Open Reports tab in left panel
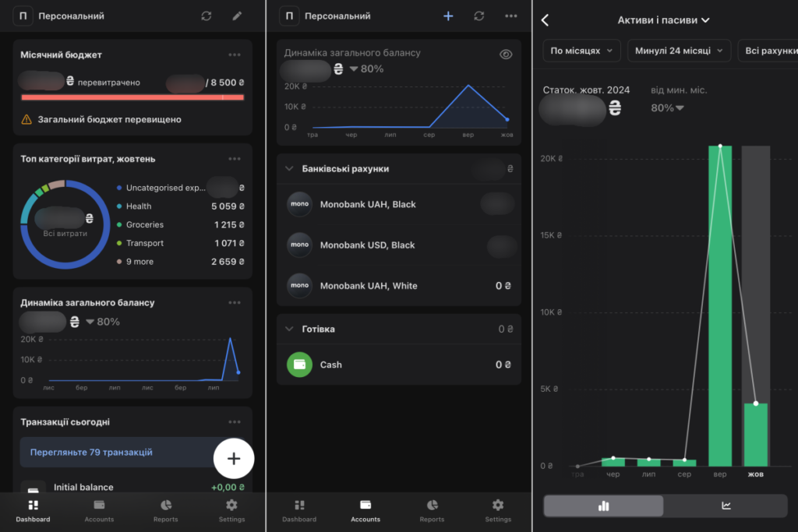 tap(165, 510)
